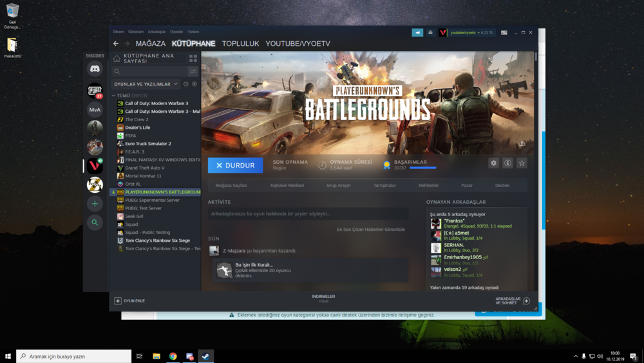Show hidden system tray icons
The width and height of the screenshot is (644, 363).
coord(576,356)
